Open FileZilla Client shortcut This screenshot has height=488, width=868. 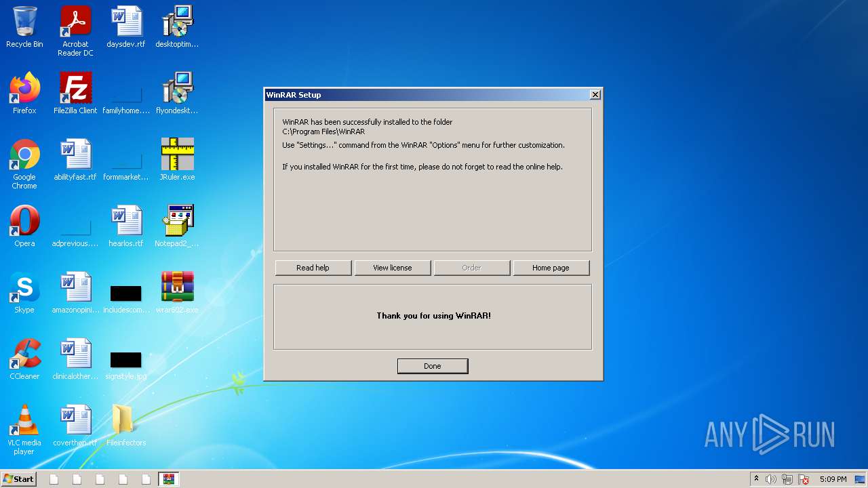coord(75,94)
